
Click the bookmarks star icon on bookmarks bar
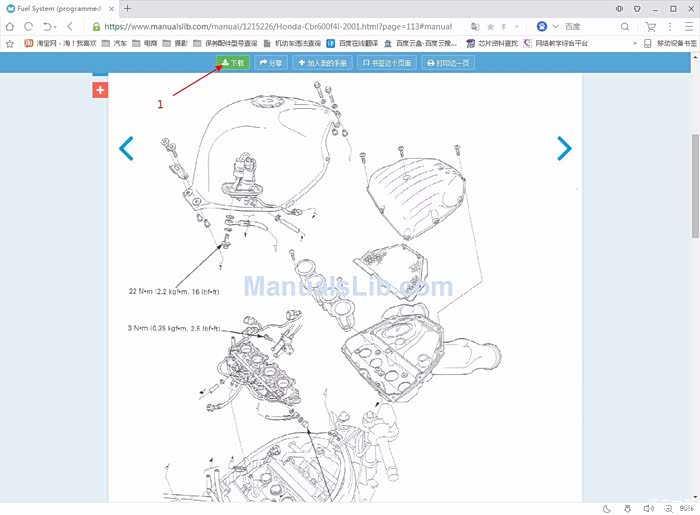10,43
